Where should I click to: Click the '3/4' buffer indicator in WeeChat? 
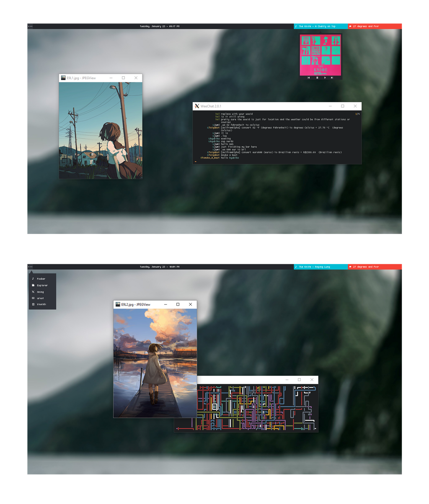click(x=357, y=114)
